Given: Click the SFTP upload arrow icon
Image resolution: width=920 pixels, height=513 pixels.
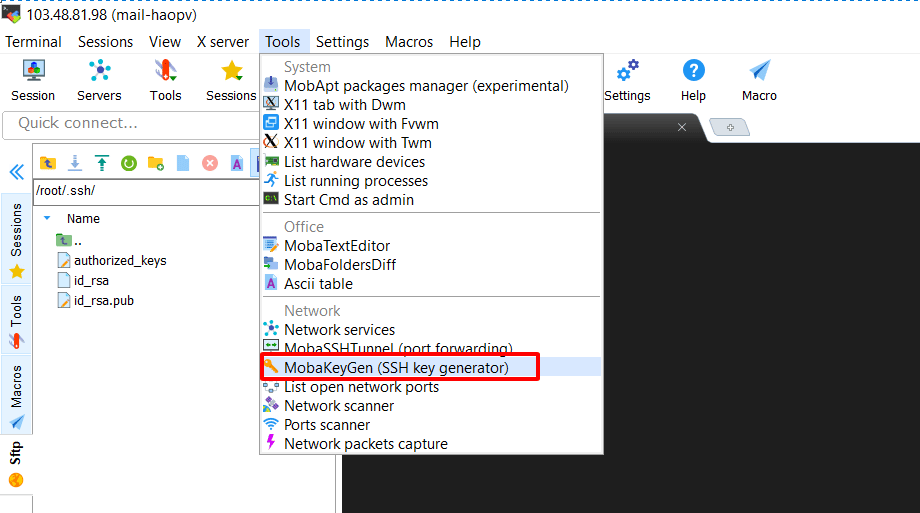Looking at the screenshot, I should point(102,163).
